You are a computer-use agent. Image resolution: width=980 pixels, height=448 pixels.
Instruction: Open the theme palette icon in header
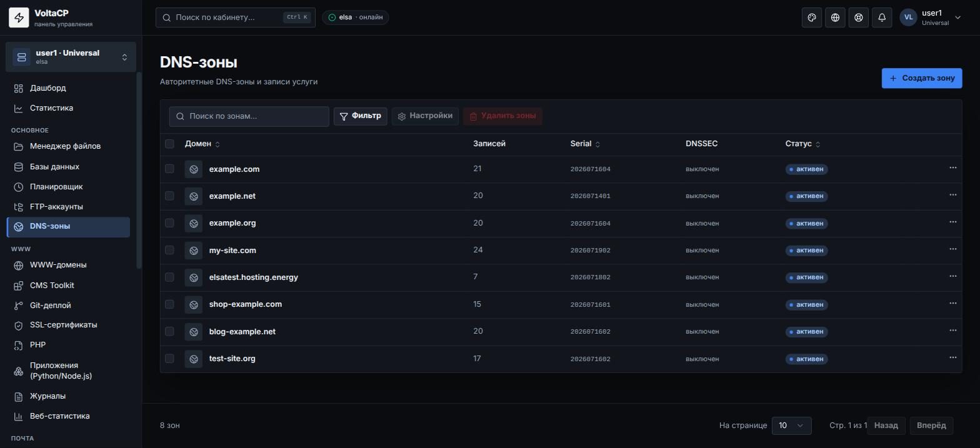pos(812,17)
